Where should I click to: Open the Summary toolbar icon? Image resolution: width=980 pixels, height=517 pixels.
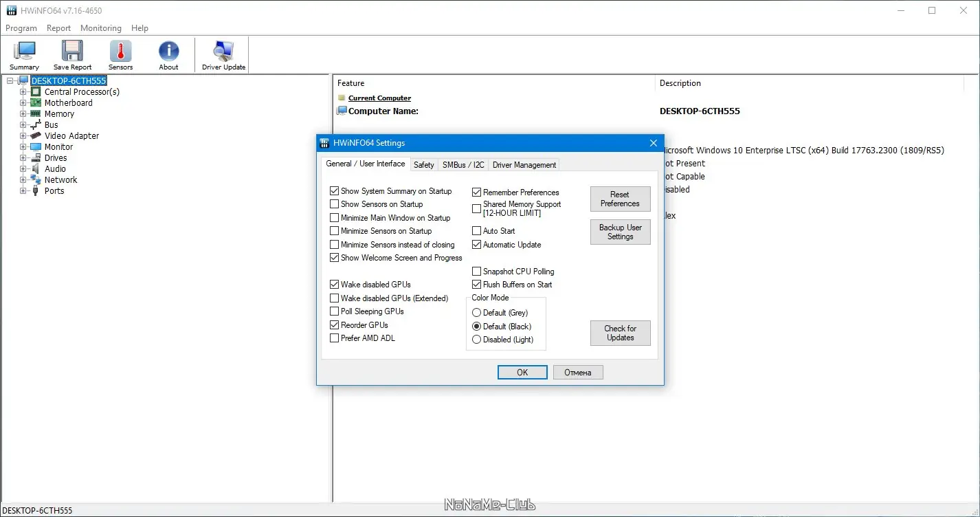(25, 51)
